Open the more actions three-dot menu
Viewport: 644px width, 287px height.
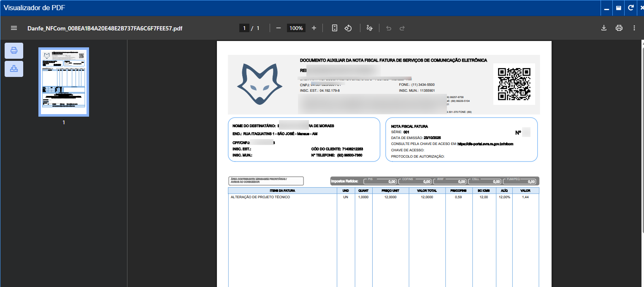coord(634,28)
